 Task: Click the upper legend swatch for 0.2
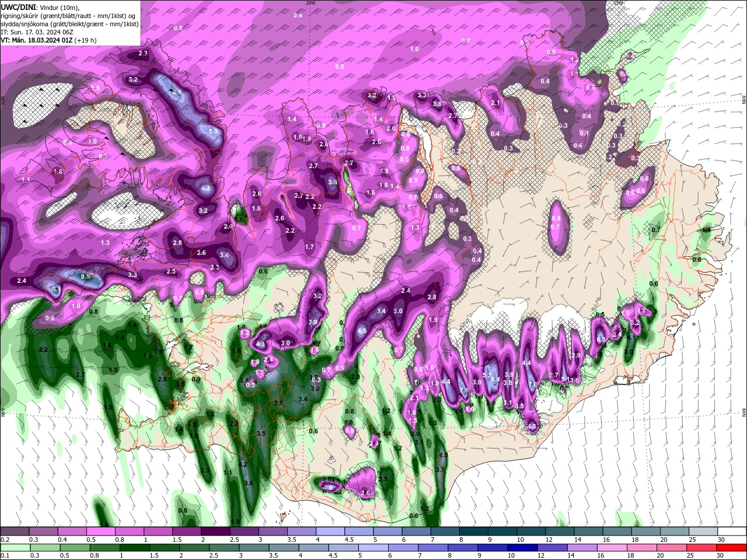pyautogui.click(x=15, y=531)
